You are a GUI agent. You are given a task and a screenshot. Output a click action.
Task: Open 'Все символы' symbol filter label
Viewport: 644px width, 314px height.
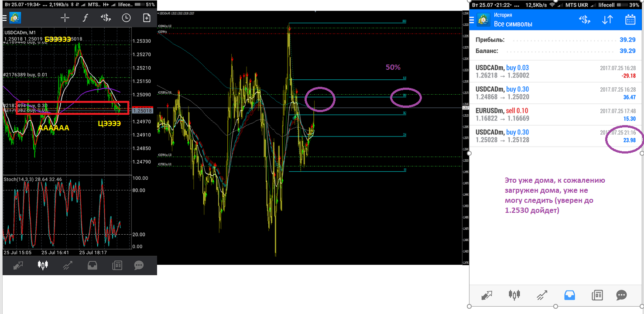tap(513, 24)
